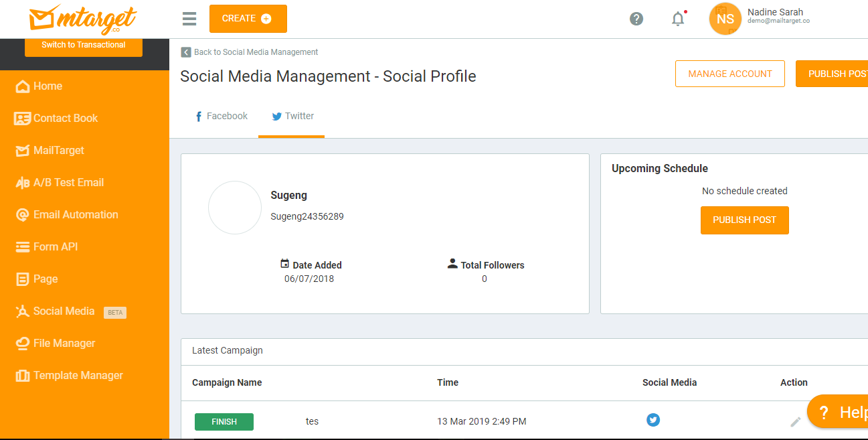Click the pencil edit icon for tes

point(795,422)
